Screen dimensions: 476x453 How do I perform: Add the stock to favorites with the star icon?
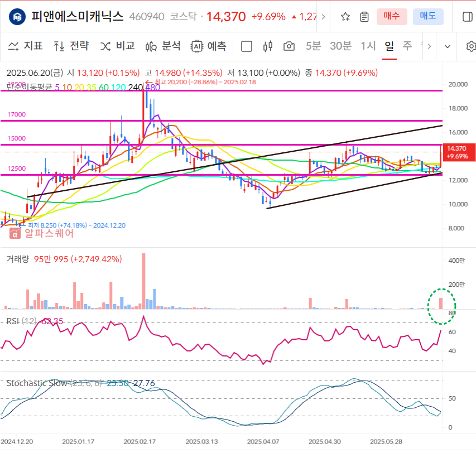click(x=345, y=16)
